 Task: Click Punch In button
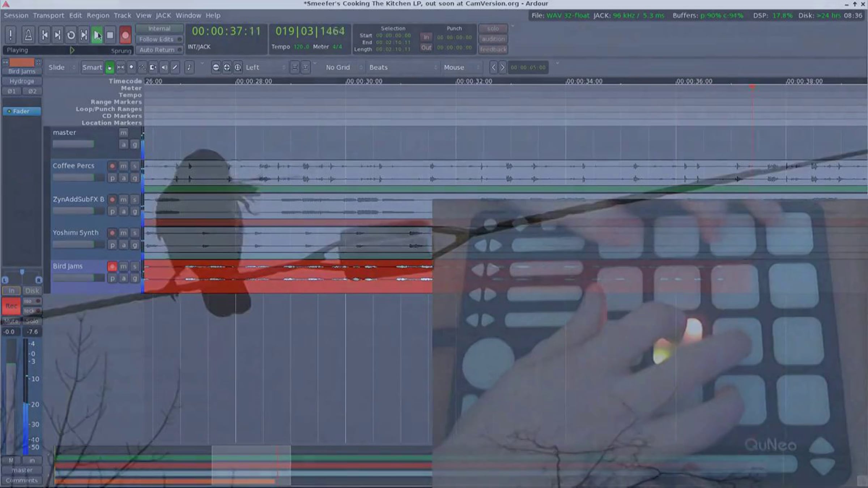[x=426, y=37]
